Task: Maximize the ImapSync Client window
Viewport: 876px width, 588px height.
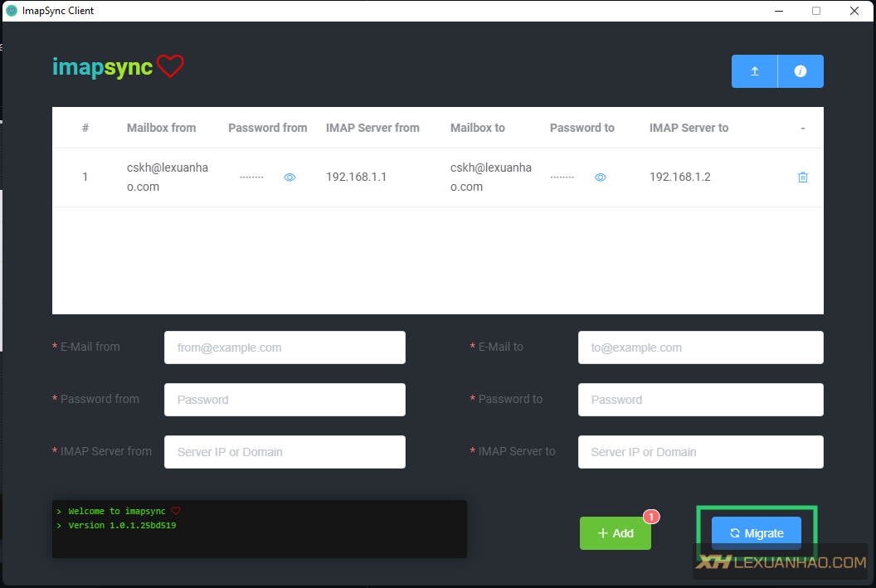Action: click(816, 11)
